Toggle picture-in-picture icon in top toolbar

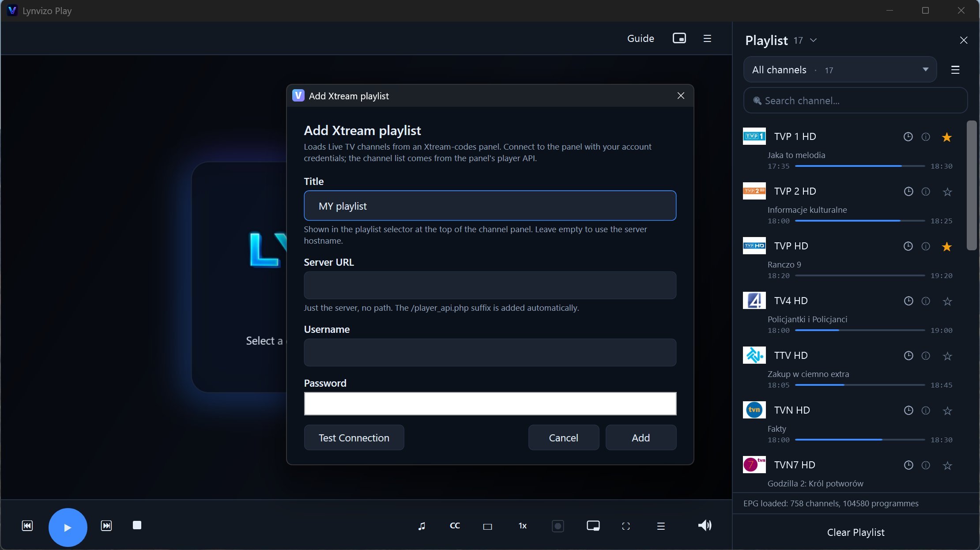click(679, 38)
